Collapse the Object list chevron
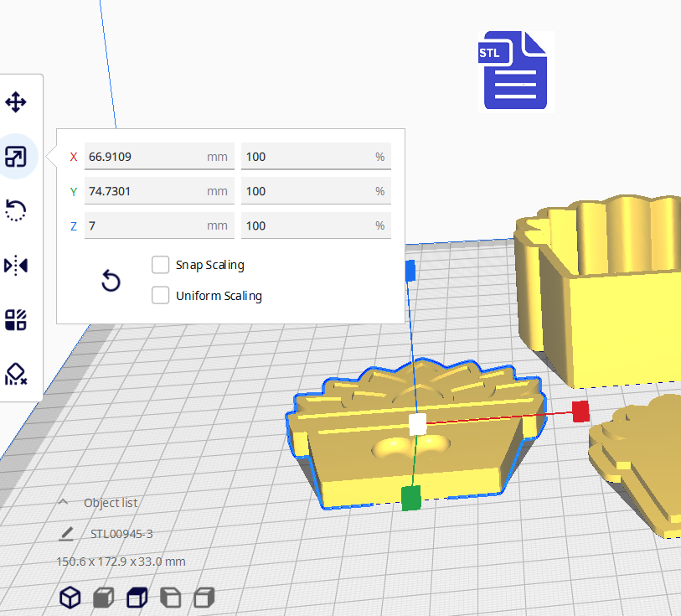 pyautogui.click(x=63, y=503)
